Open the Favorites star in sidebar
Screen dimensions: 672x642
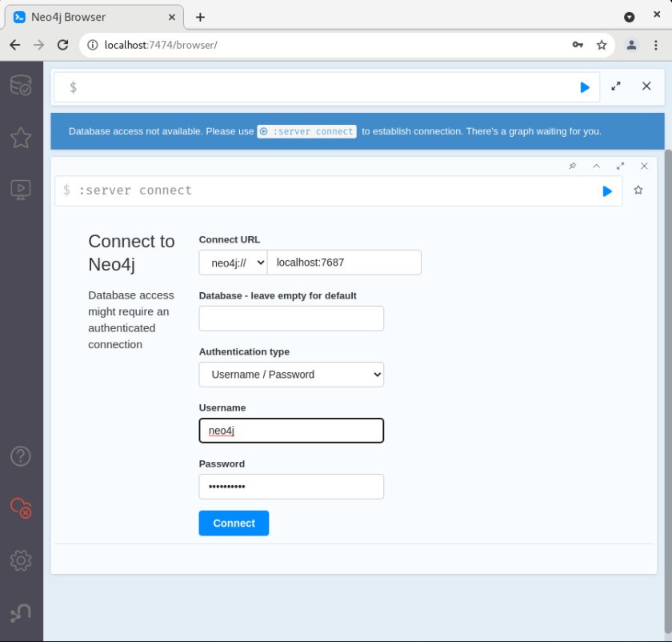tap(21, 138)
